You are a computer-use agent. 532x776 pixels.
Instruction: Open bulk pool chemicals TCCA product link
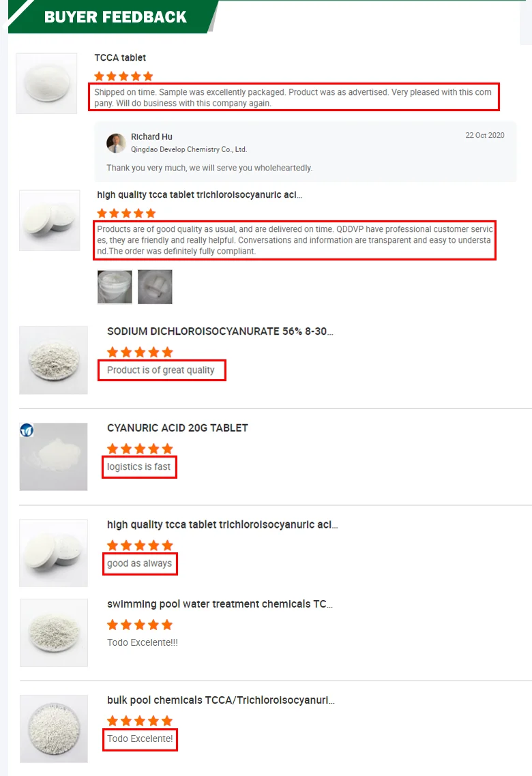[221, 700]
